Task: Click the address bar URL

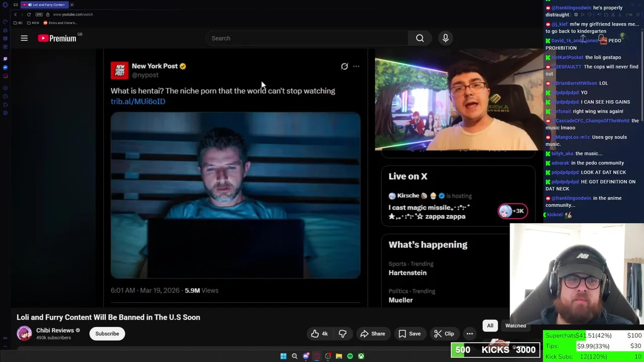Action: [x=73, y=15]
